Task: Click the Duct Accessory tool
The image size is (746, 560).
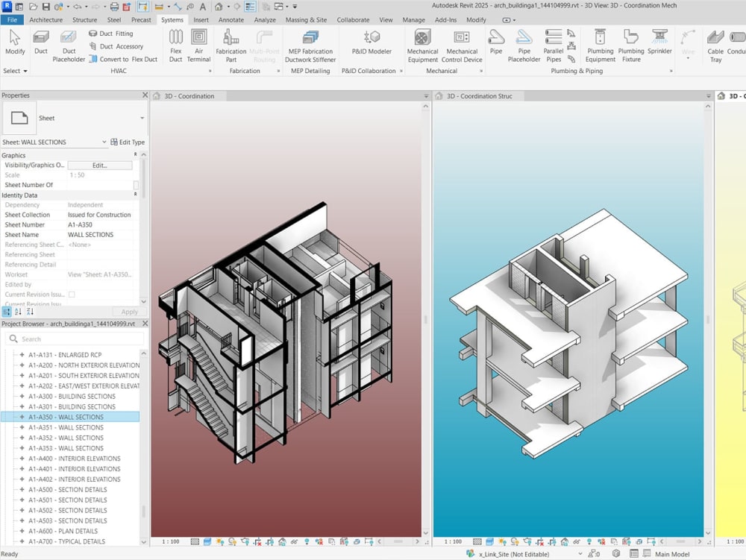Action: pyautogui.click(x=116, y=46)
